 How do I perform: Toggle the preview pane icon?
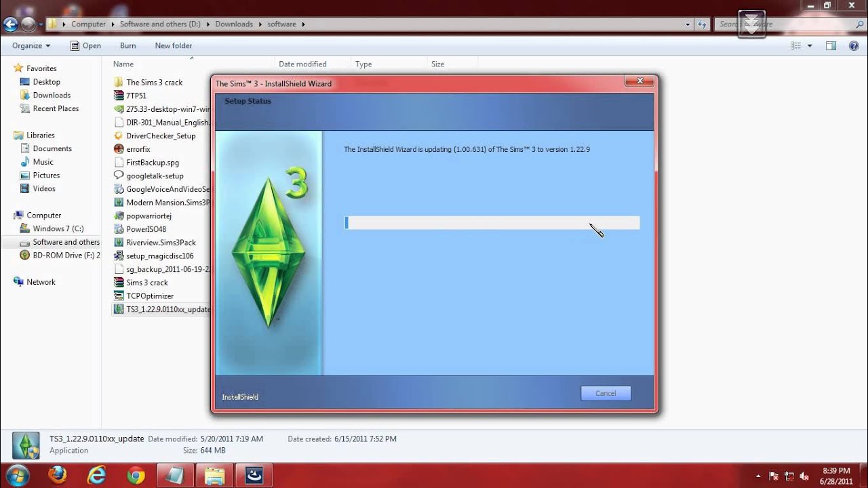831,45
